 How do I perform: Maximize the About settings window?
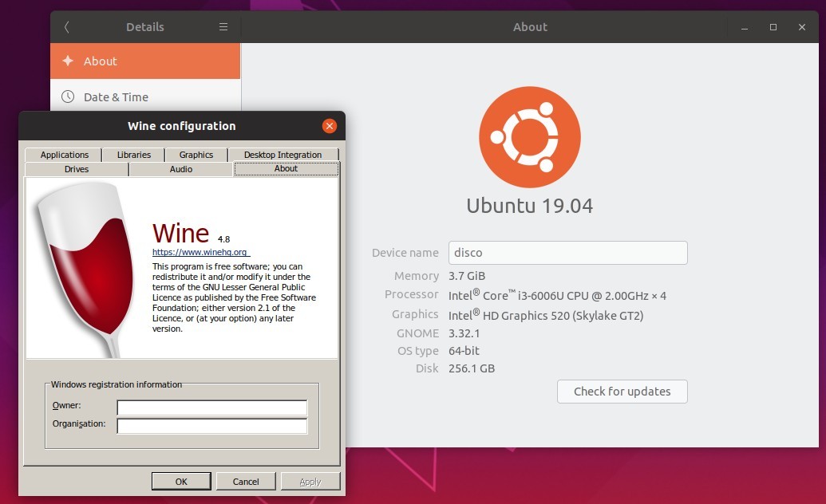(x=773, y=27)
